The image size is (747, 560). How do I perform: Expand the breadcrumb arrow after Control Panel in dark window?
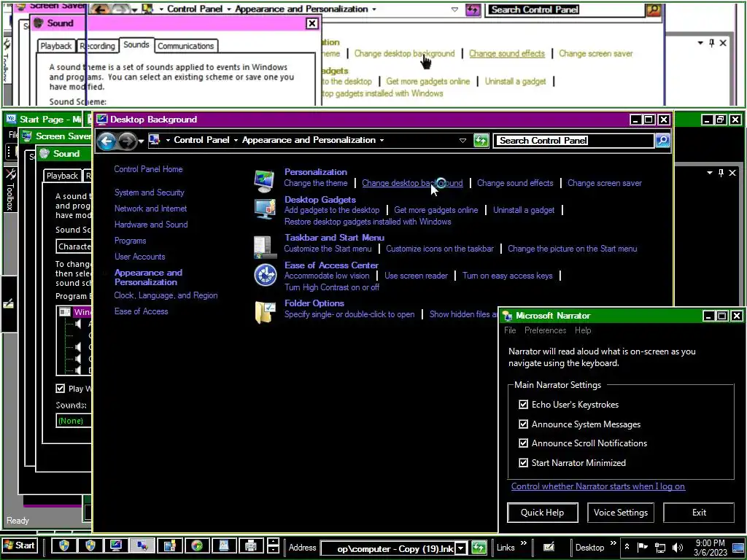click(236, 141)
